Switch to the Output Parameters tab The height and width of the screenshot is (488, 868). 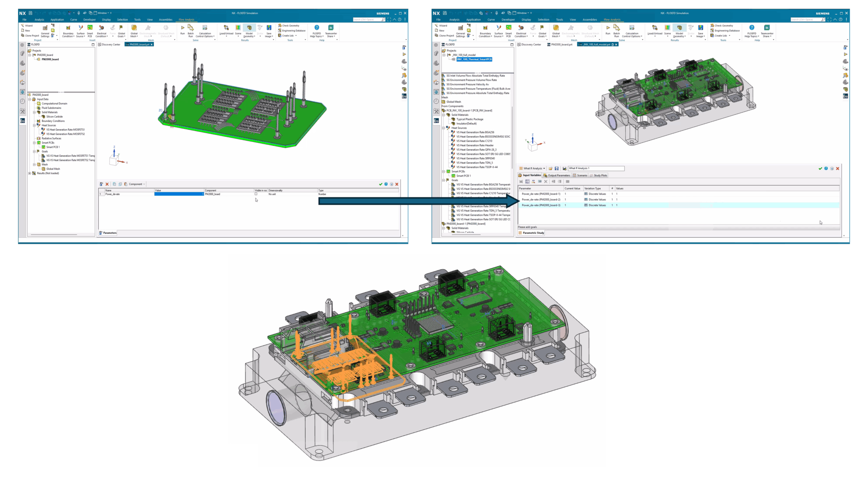(x=559, y=175)
